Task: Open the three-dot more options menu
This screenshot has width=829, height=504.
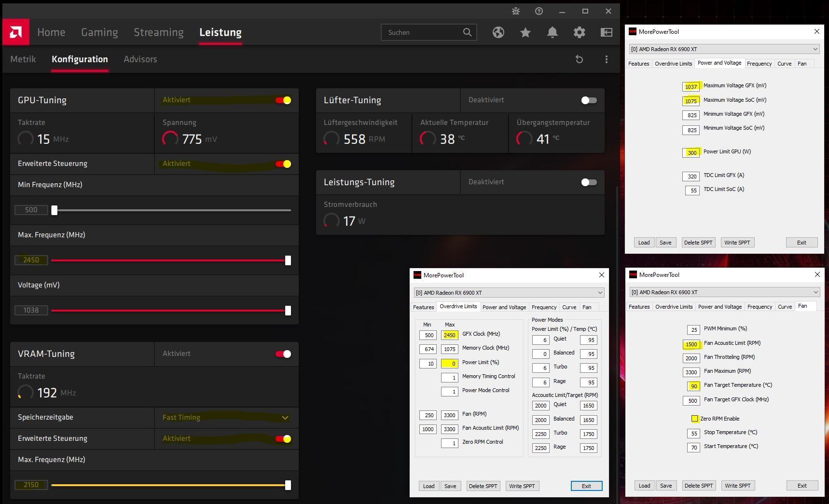Action: [x=607, y=59]
